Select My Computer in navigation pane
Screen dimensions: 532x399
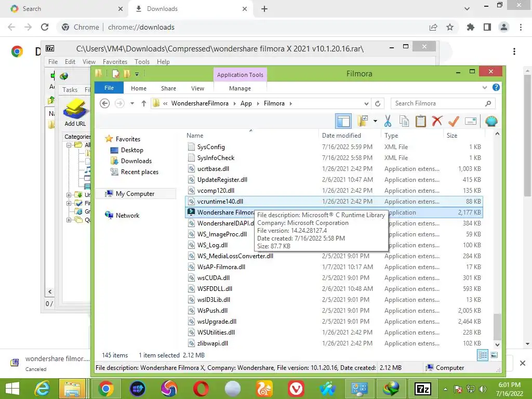pyautogui.click(x=135, y=194)
